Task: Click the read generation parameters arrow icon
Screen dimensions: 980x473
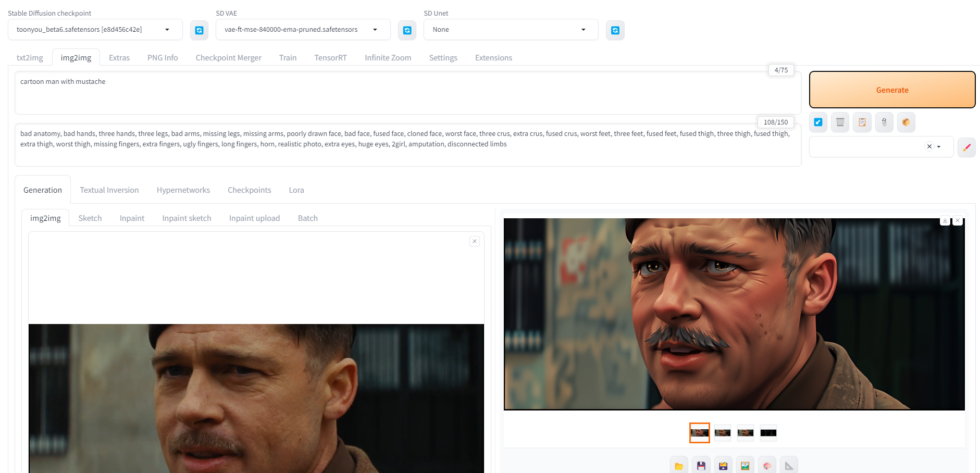Action: [x=817, y=122]
